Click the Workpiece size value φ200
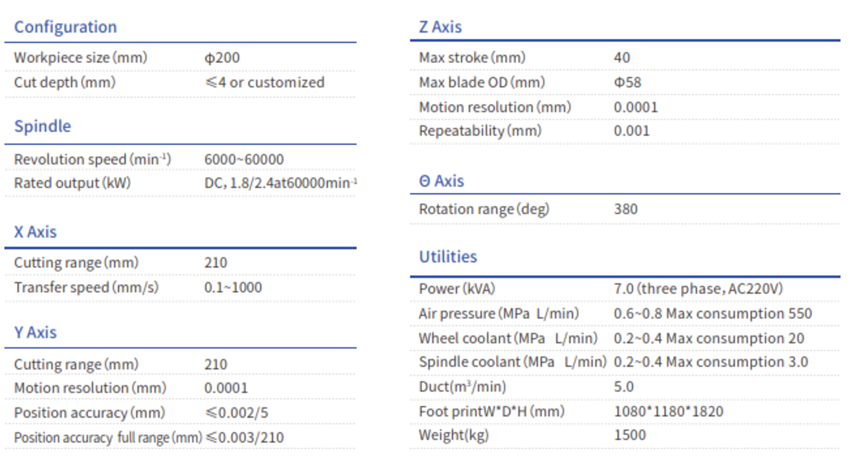The image size is (868, 464). coord(222,58)
